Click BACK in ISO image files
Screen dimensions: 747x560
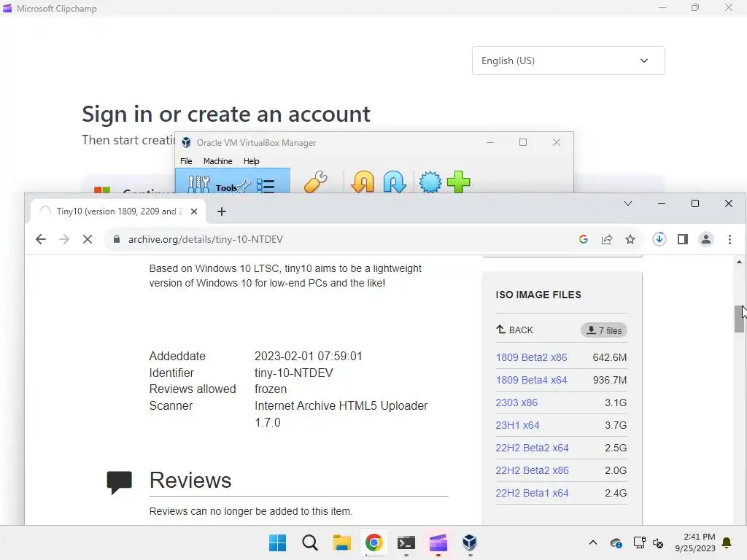(x=514, y=330)
